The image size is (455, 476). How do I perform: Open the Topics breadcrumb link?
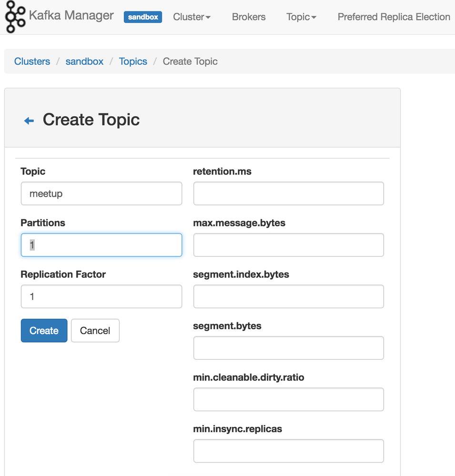[x=133, y=61]
